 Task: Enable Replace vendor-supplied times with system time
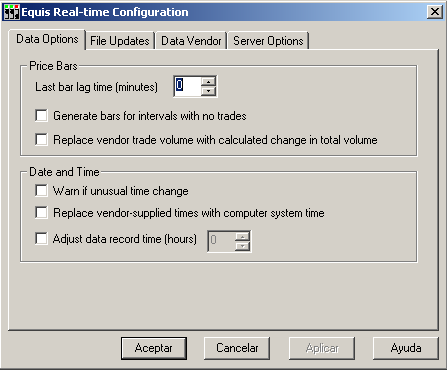pyautogui.click(x=41, y=212)
